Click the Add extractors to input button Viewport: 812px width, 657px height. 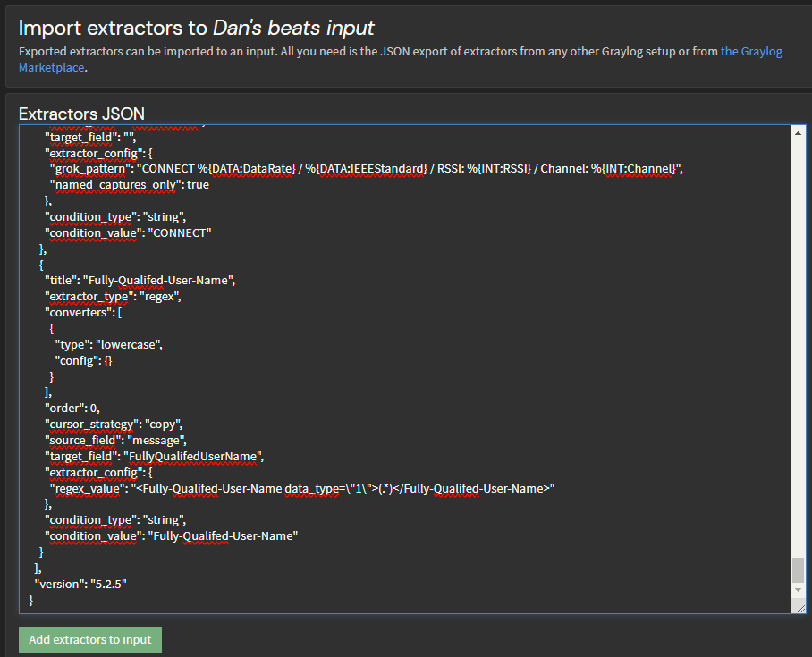(90, 639)
